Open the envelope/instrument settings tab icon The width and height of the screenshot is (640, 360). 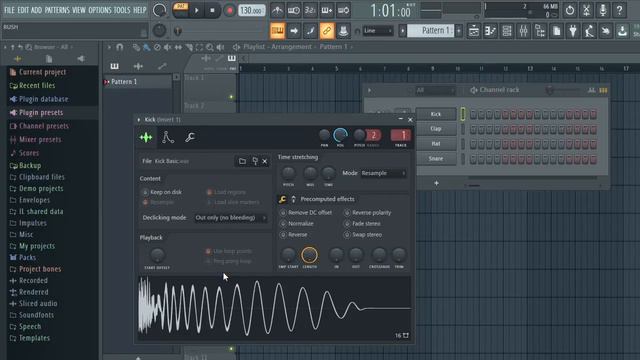[x=167, y=138]
